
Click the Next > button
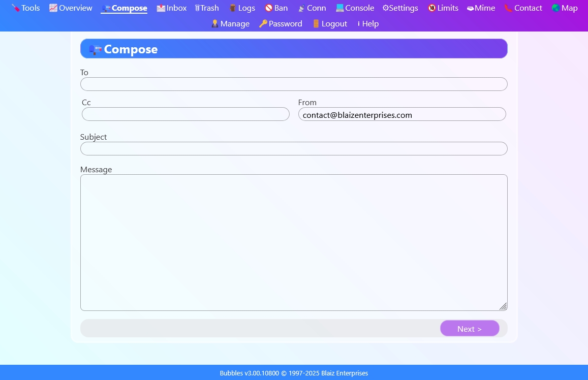coord(470,329)
